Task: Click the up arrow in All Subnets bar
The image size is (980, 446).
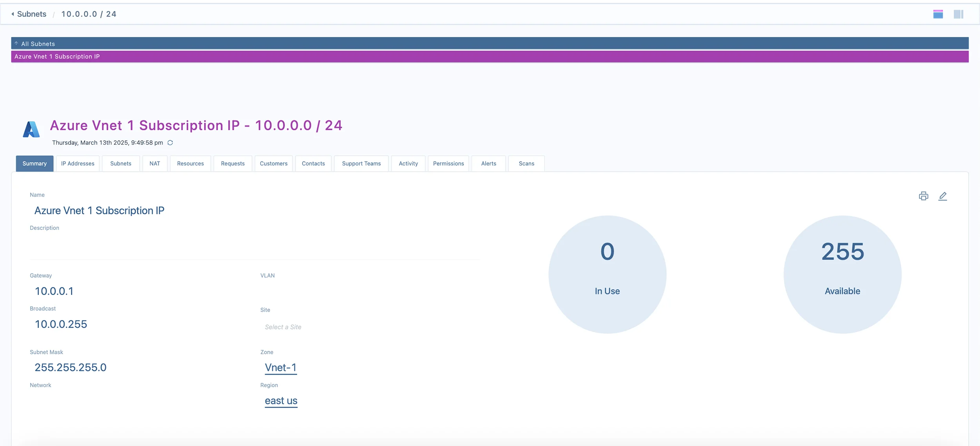Action: coord(16,44)
